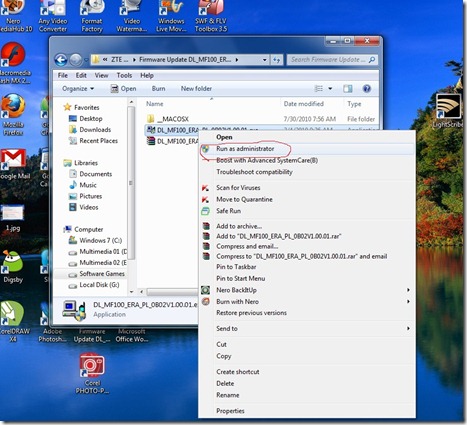
Task: Select the __MACOSX folder
Action: 168,119
